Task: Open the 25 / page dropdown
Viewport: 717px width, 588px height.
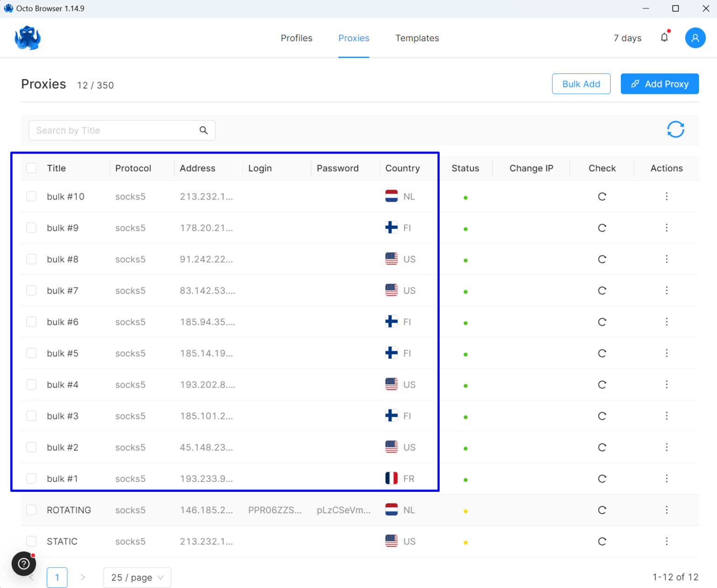Action: pyautogui.click(x=137, y=577)
